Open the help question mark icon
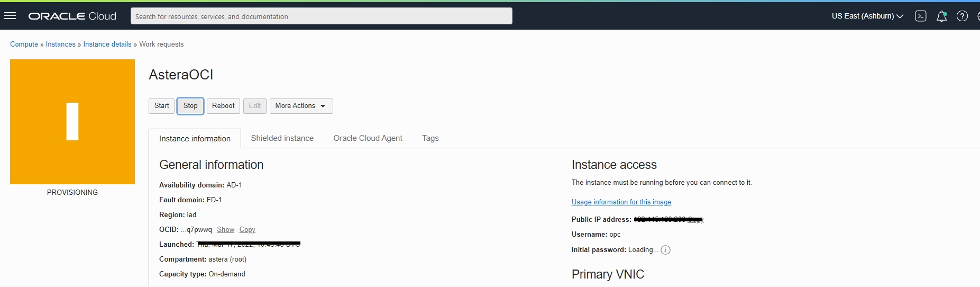This screenshot has height=287, width=980. coord(962,16)
